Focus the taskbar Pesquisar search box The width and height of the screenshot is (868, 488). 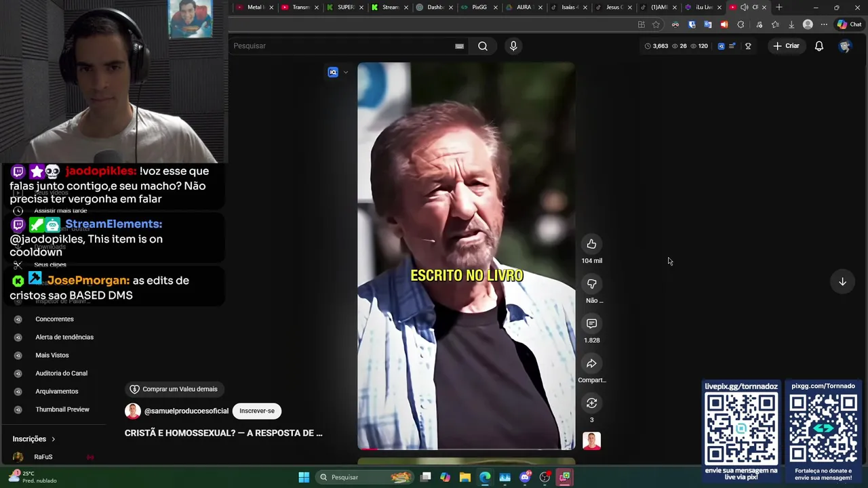[365, 477]
